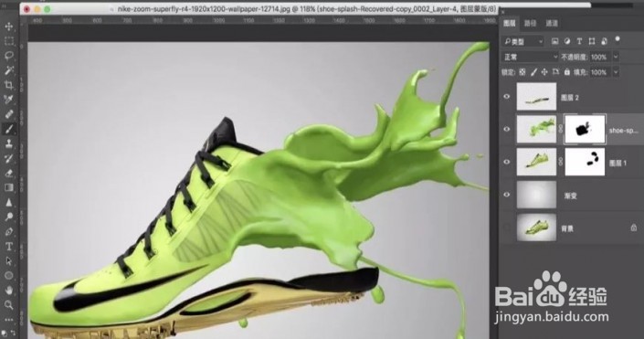Expand the 不透明度 opacity slider arrow
The image size is (644, 339).
(616, 57)
